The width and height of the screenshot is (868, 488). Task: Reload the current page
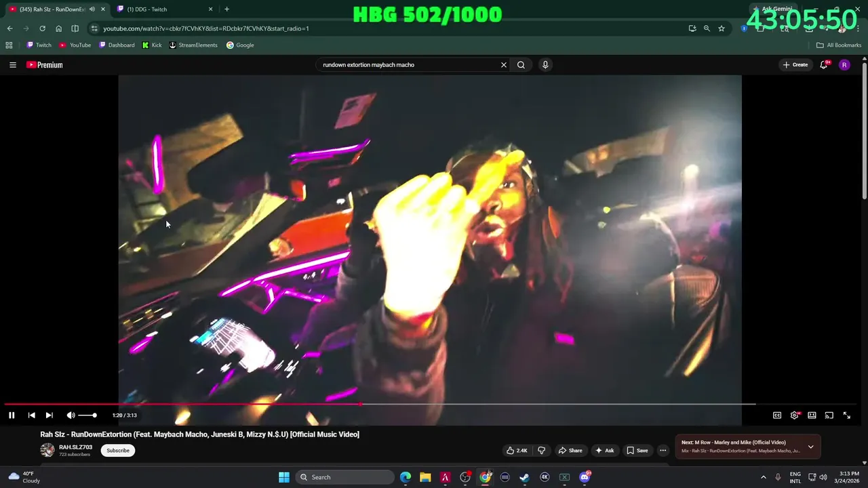[42, 28]
